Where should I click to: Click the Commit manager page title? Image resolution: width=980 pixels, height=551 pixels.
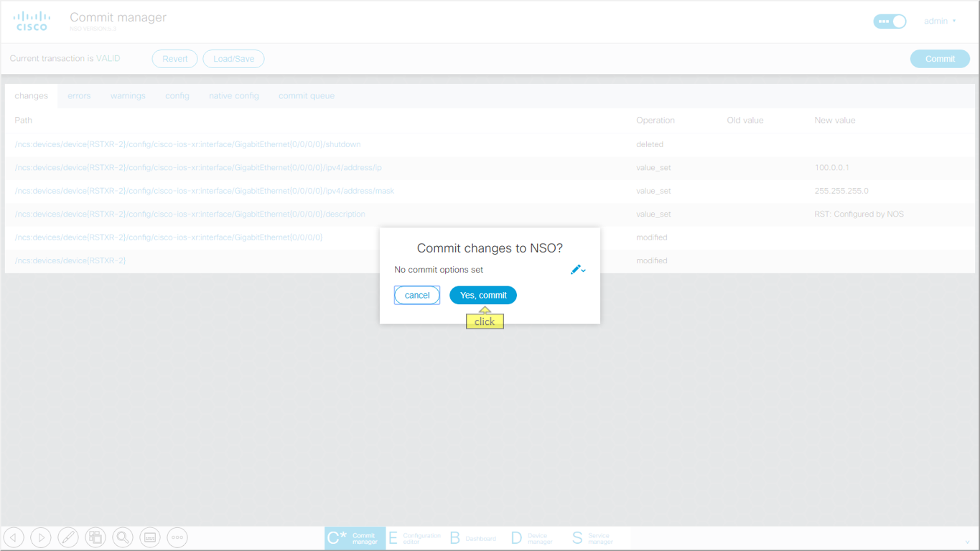(118, 17)
